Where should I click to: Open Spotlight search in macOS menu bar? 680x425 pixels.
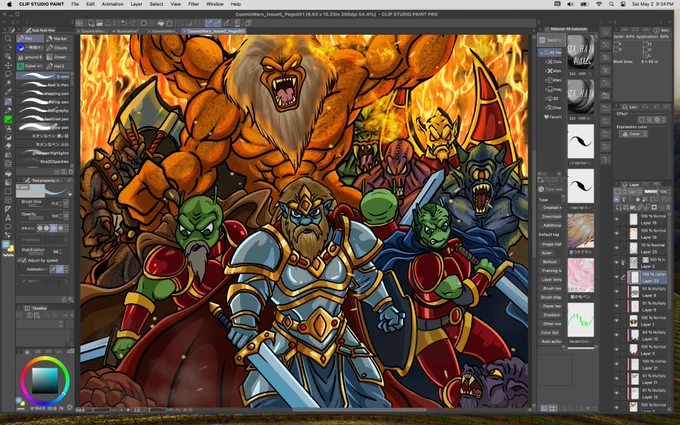click(x=611, y=4)
